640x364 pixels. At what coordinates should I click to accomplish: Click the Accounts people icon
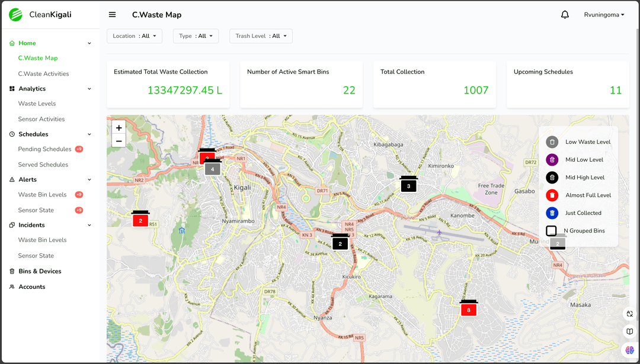pos(12,287)
